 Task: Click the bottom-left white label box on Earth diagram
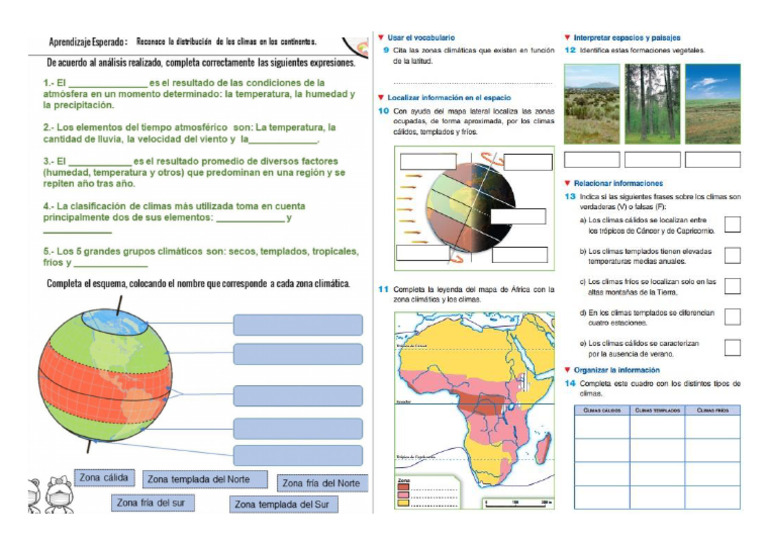pos(423,253)
